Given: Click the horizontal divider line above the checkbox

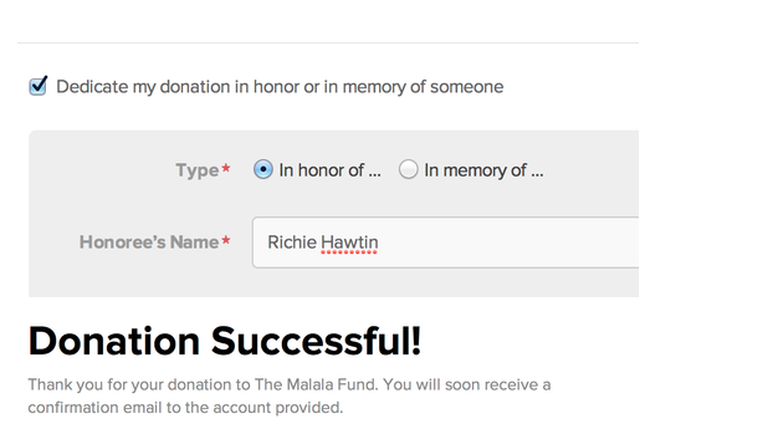Looking at the screenshot, I should click(328, 43).
